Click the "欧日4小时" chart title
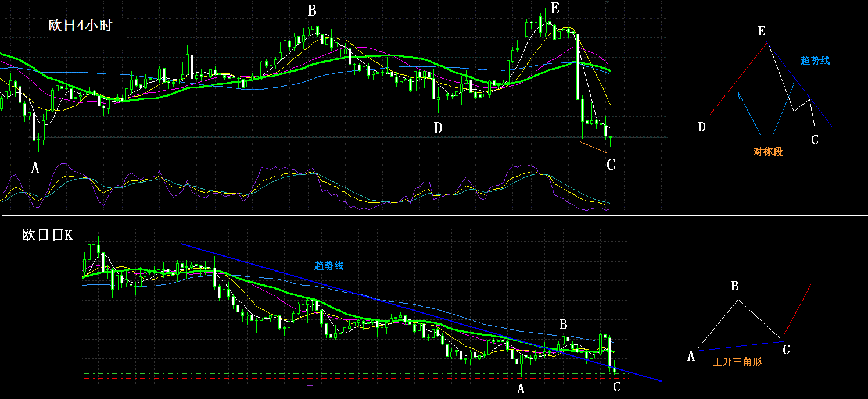Image resolution: width=868 pixels, height=399 pixels. click(80, 26)
